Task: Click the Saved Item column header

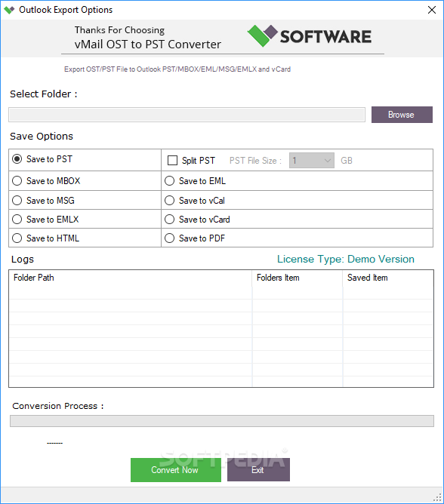Action: coord(388,278)
